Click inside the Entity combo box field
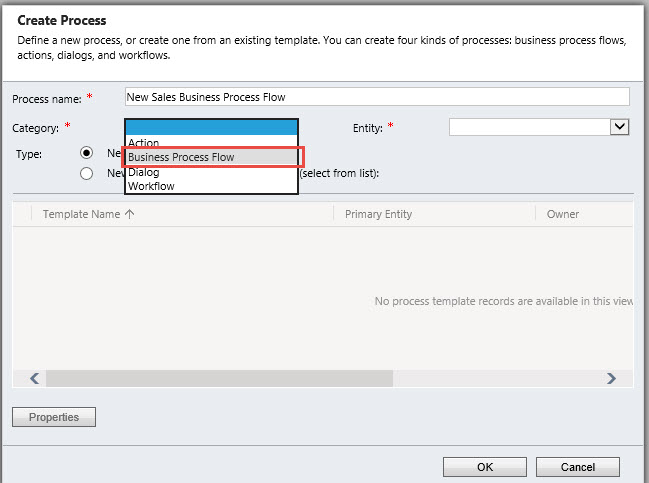 click(x=529, y=127)
